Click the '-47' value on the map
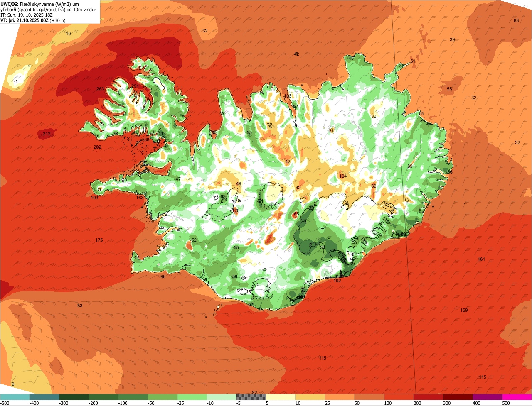Viewport: 532px width, 406px height. tap(177, 179)
